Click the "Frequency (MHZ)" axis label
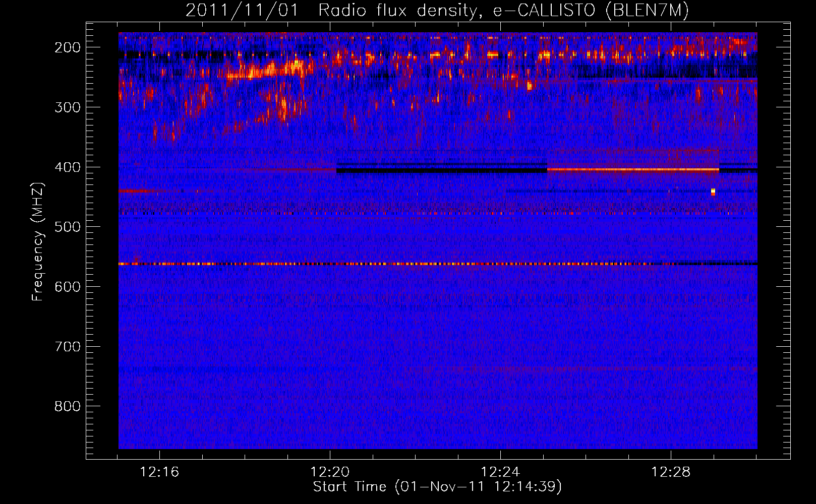 [x=38, y=241]
